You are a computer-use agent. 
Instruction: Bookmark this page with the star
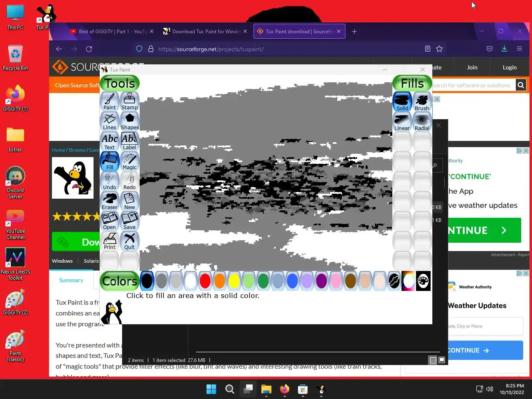point(439,49)
